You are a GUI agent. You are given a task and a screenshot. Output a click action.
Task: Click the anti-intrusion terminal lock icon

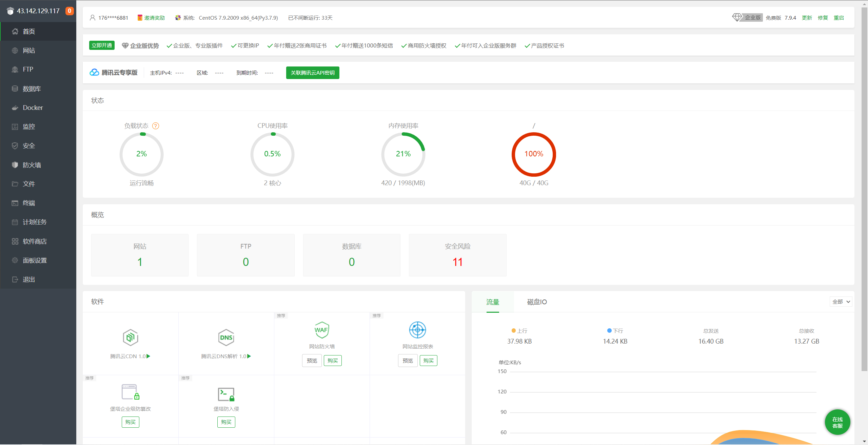tap(226, 394)
